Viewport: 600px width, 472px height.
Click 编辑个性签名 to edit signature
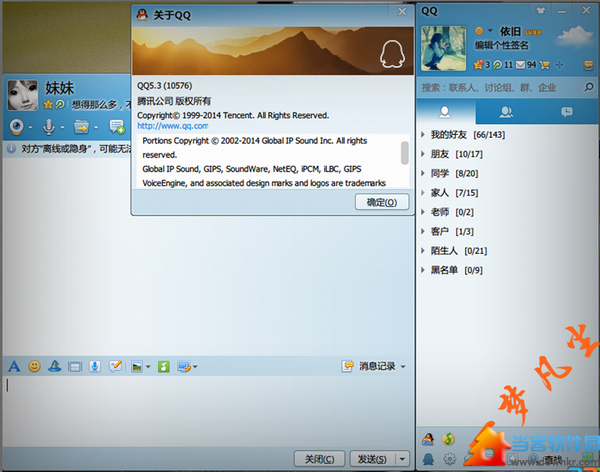pos(501,46)
